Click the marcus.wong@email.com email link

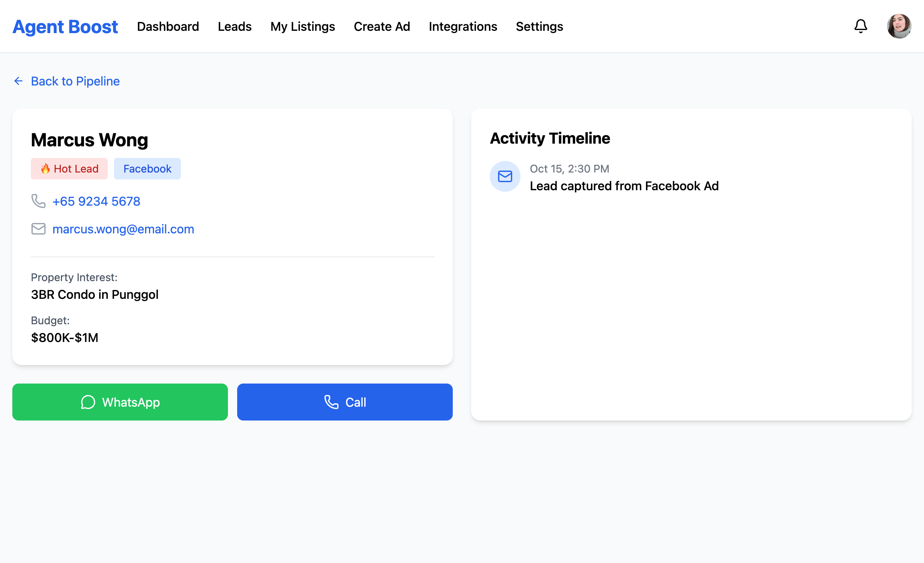coord(123,229)
